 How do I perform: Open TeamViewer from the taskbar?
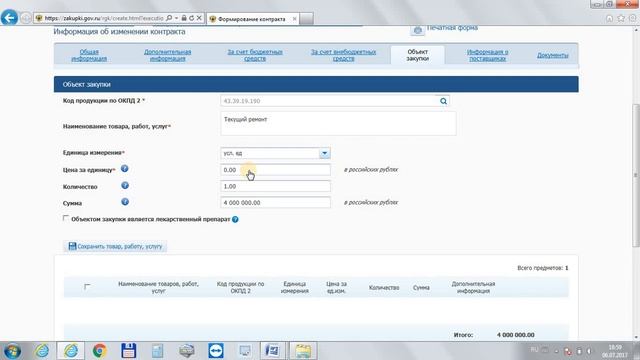pyautogui.click(x=216, y=351)
